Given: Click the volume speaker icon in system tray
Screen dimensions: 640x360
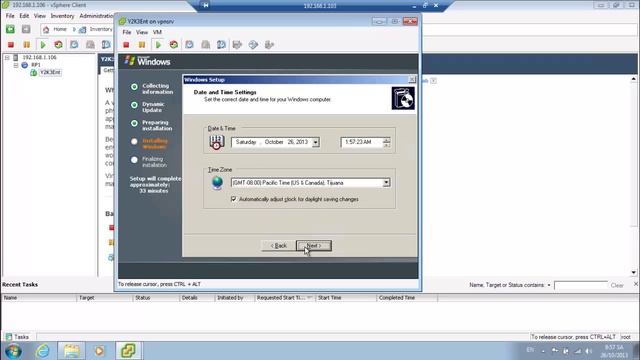Looking at the screenshot, I should (588, 351).
